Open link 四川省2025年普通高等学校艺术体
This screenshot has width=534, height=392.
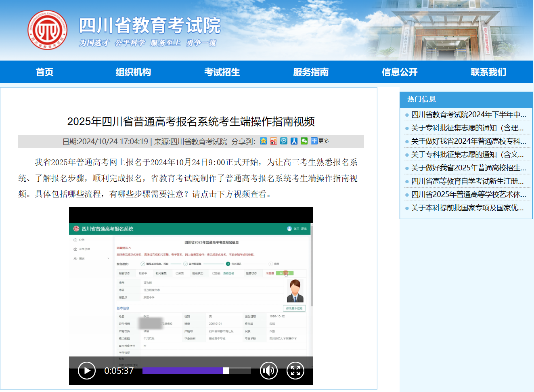point(468,195)
